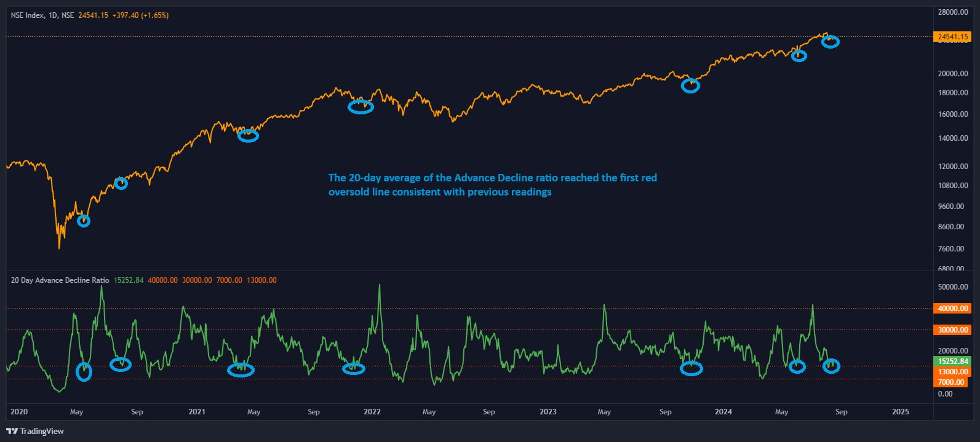Click the 2025 label on time axis
This screenshot has height=442, width=980.
coord(900,412)
